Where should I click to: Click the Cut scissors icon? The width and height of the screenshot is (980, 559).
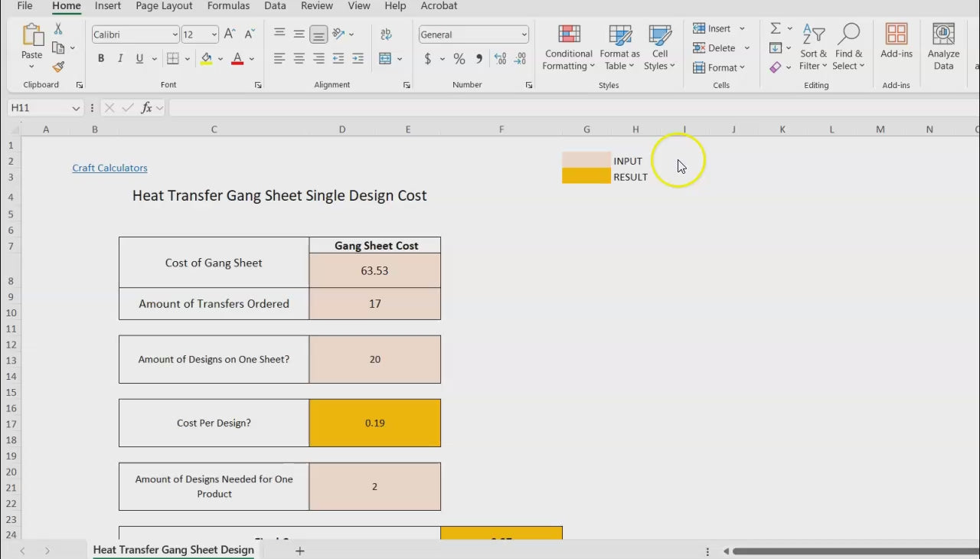pyautogui.click(x=58, y=29)
